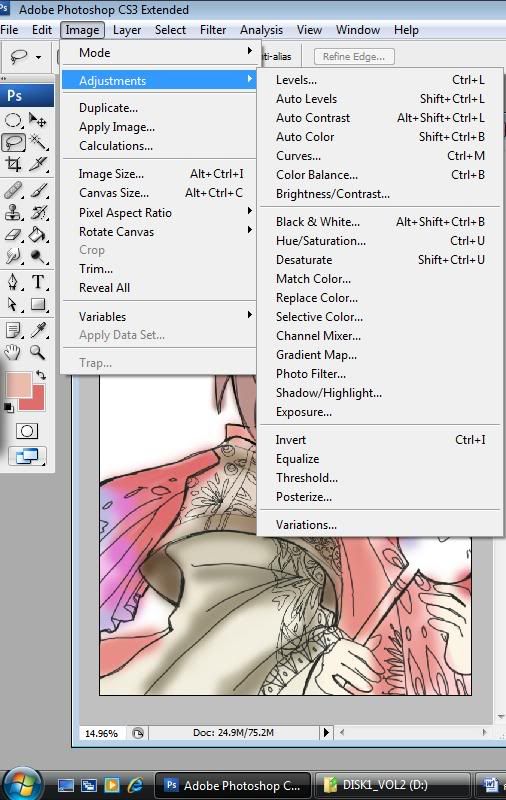
Task: Select the History Brush tool
Action: [x=38, y=212]
